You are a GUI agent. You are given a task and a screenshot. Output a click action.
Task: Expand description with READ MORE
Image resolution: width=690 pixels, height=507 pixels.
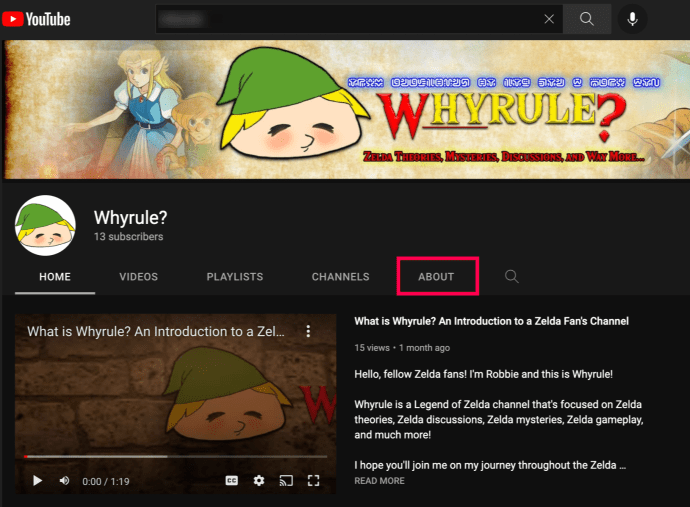pyautogui.click(x=379, y=481)
